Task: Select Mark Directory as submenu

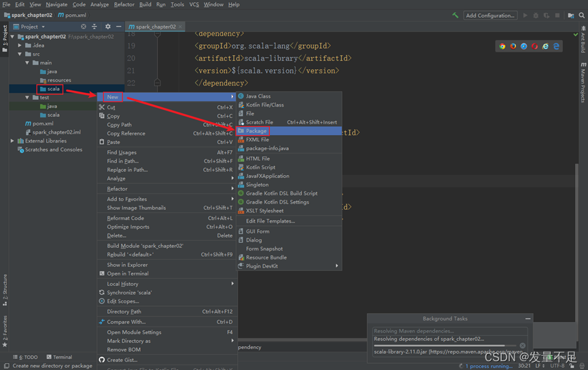Action: tap(167, 341)
